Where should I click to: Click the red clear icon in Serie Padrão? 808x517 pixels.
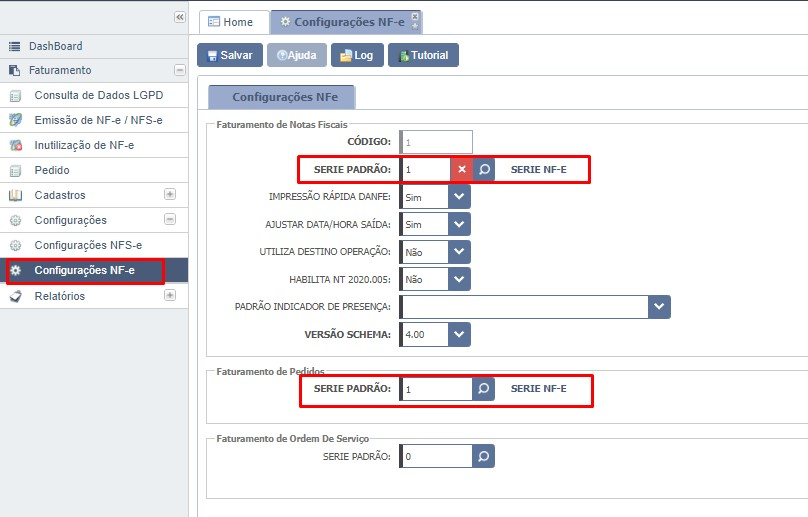[461, 170]
